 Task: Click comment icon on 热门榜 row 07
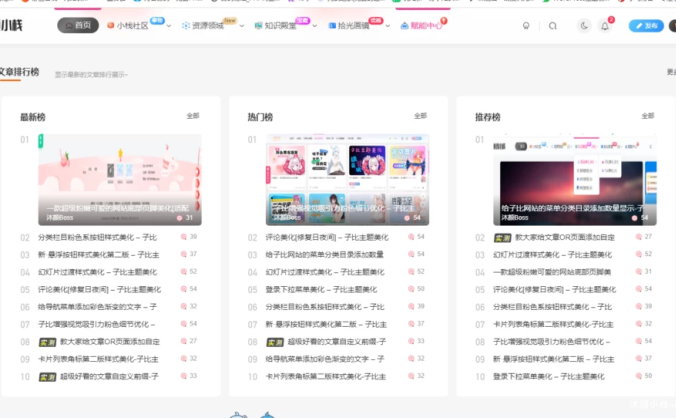411,324
